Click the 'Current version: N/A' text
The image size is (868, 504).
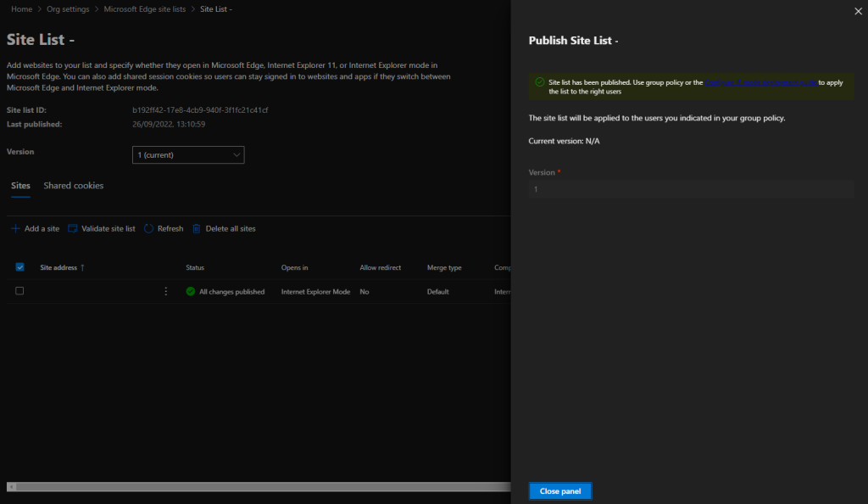[x=564, y=141]
